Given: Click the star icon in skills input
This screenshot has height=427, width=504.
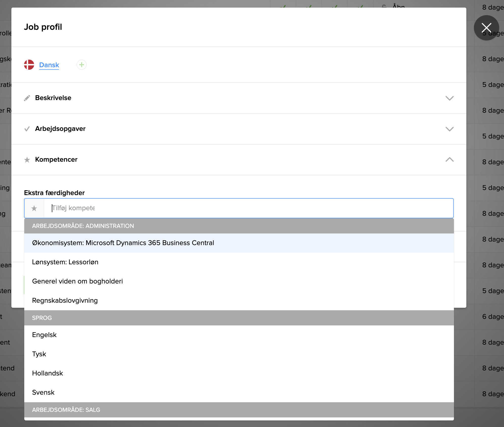Looking at the screenshot, I should (x=34, y=208).
